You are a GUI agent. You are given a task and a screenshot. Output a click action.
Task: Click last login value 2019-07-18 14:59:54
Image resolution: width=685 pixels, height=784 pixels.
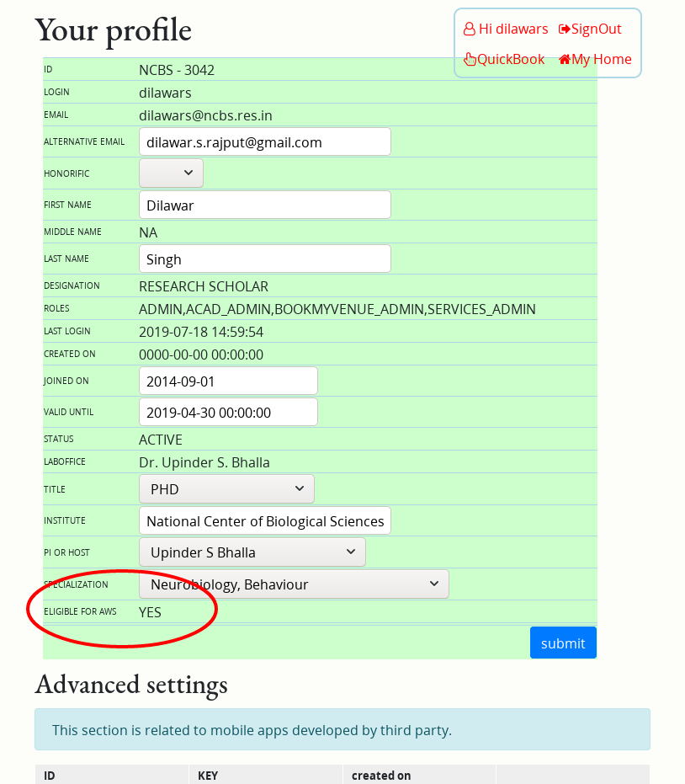point(201,332)
